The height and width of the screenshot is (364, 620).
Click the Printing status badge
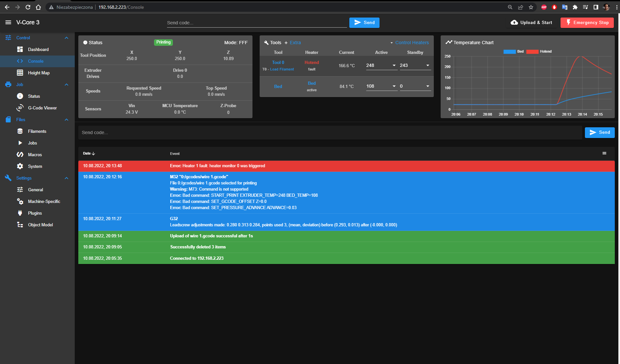pyautogui.click(x=163, y=42)
